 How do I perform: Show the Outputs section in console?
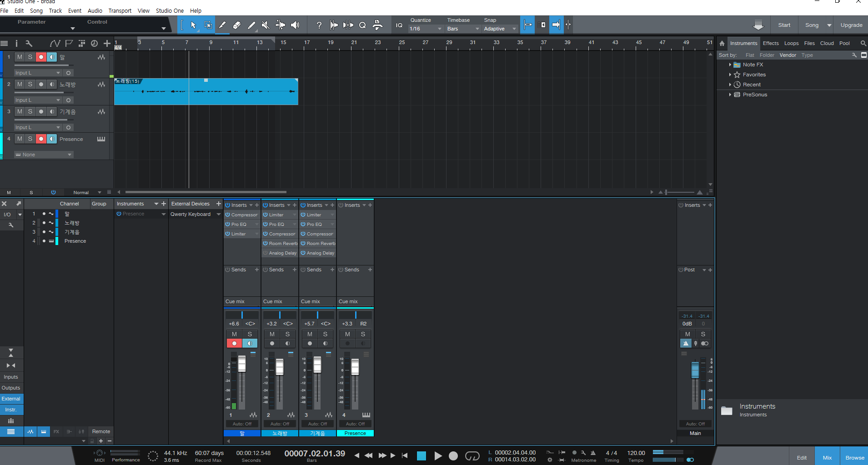coord(11,388)
